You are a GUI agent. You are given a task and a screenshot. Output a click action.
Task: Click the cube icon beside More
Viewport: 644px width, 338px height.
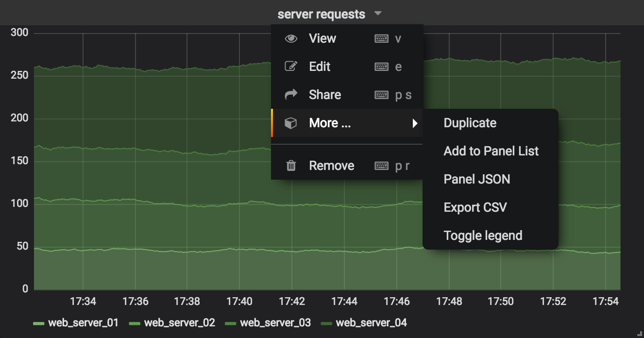[291, 123]
